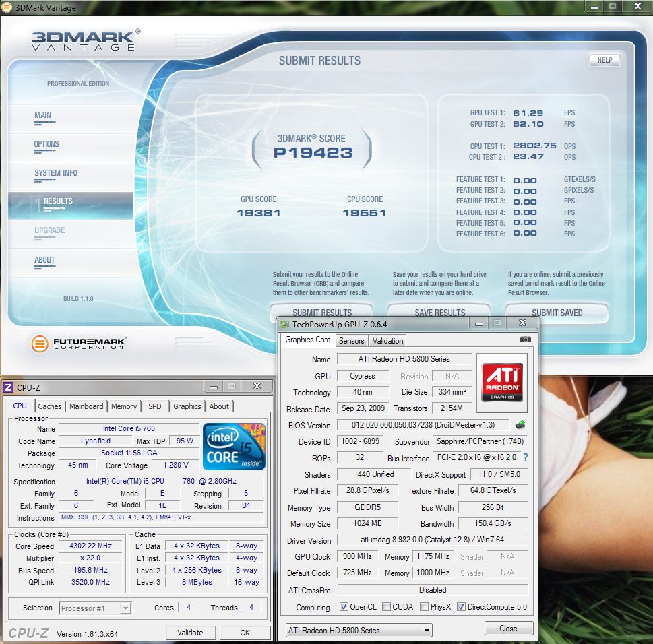
Task: Open the Processor #1 selection dropdown in CPU-Z
Action: [95, 608]
